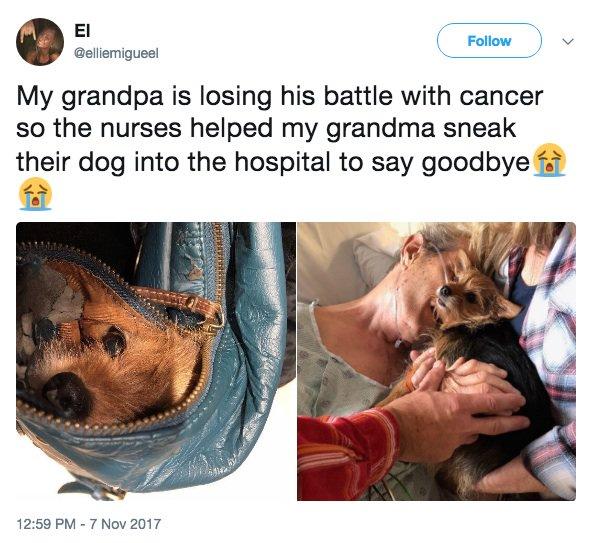The height and width of the screenshot is (543, 592).
Task: Open the tweet options chevron menu
Action: 567,41
